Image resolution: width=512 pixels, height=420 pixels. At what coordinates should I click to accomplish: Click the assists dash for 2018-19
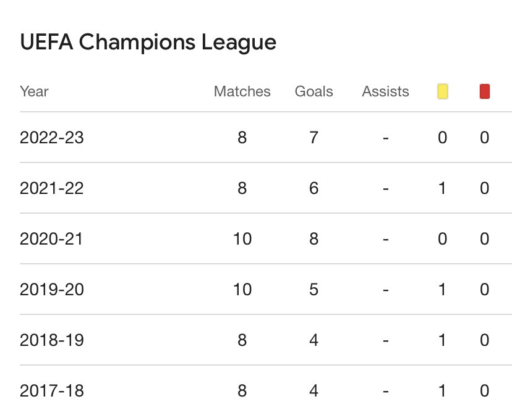(386, 341)
